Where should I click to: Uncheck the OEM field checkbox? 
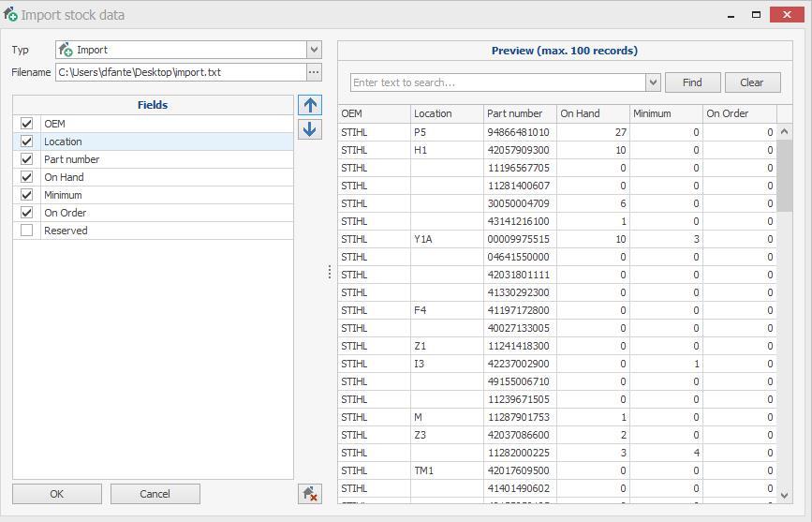click(x=26, y=124)
